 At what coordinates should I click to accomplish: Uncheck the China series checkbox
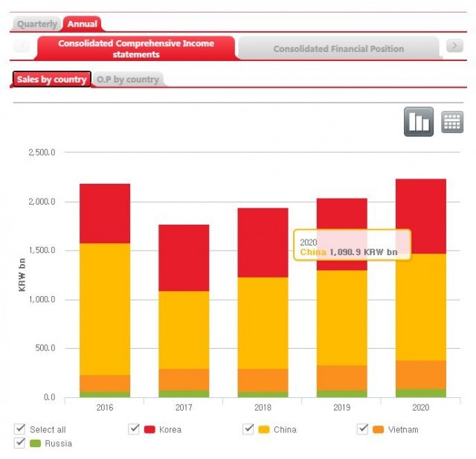point(248,429)
